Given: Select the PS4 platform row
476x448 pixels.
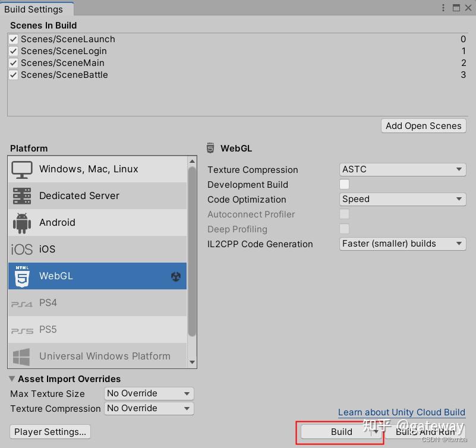Looking at the screenshot, I should [97, 302].
